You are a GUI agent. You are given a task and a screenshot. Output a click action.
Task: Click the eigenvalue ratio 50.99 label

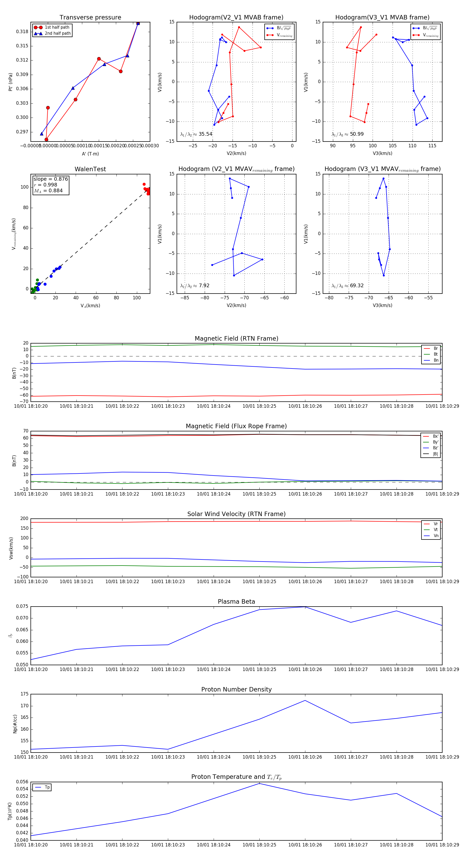pos(347,134)
